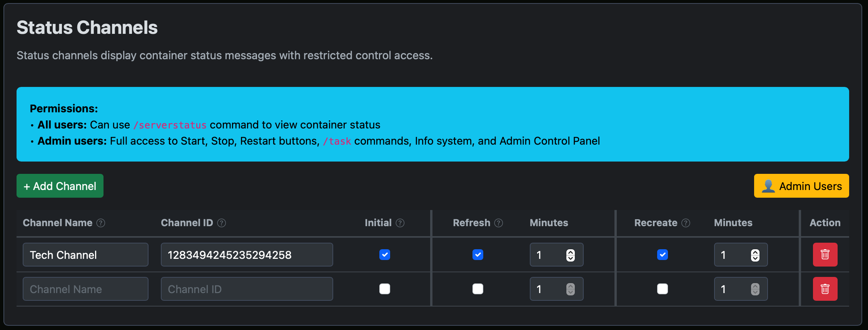Click help icon next to Channel Name
Image resolution: width=868 pixels, height=330 pixels.
point(101,223)
